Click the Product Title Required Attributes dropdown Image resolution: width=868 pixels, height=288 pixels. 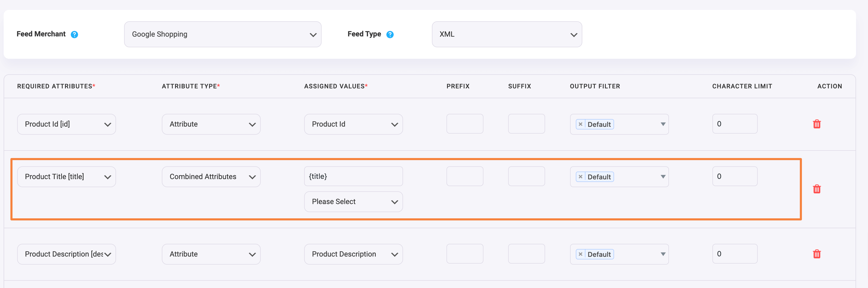coord(66,176)
